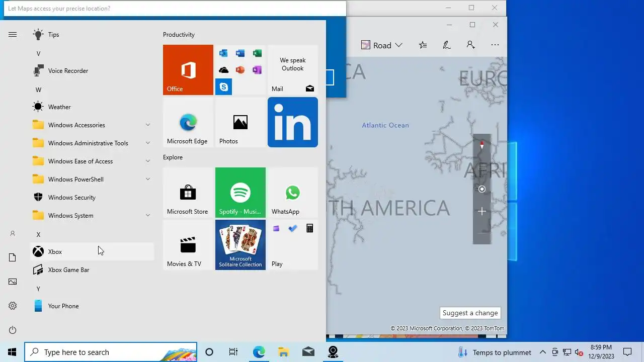This screenshot has height=362, width=644.
Task: Open Road map style dropdown
Action: (382, 45)
